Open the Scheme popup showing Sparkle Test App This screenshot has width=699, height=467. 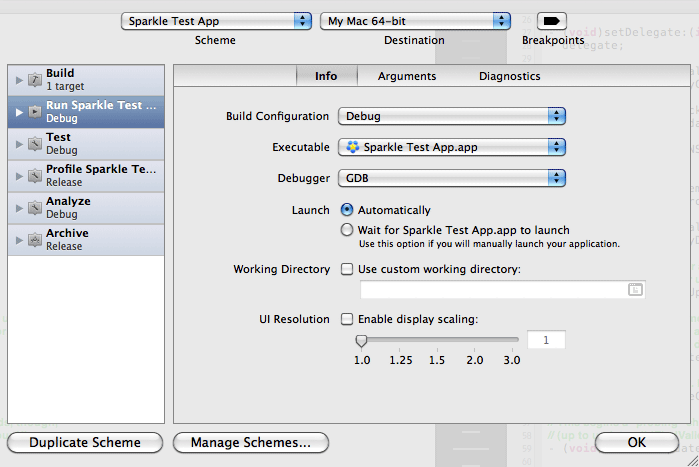coord(216,21)
